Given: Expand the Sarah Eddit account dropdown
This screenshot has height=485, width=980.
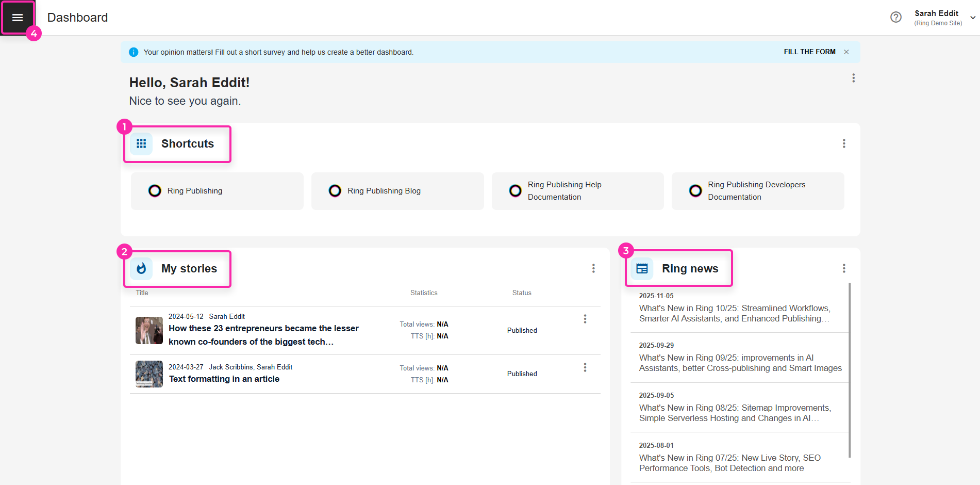Looking at the screenshot, I should 972,18.
